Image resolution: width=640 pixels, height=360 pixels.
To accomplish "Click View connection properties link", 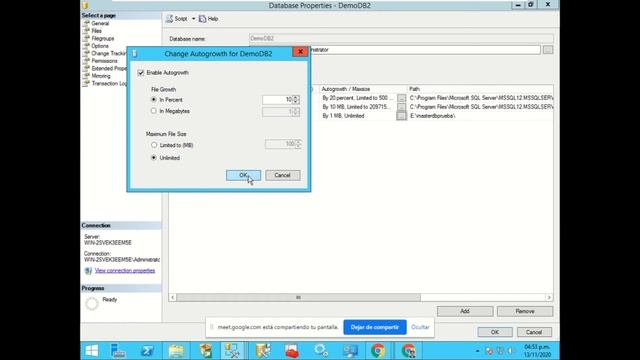I will (x=125, y=271).
